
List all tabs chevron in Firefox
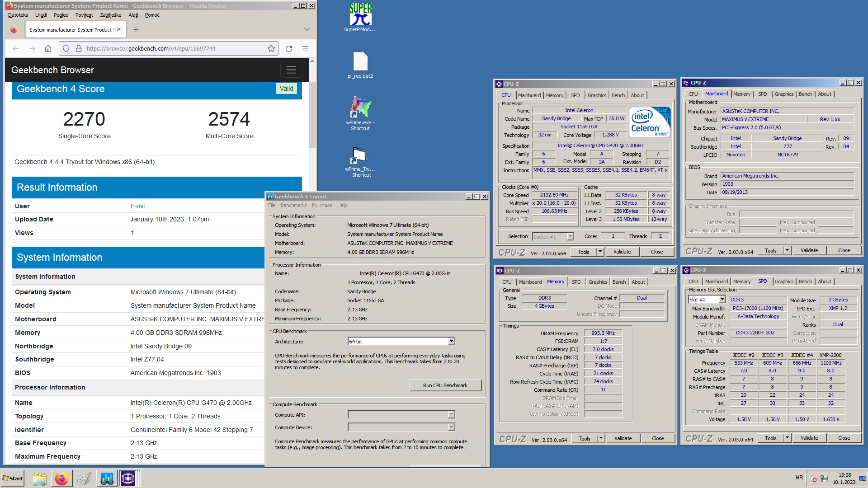click(x=307, y=29)
